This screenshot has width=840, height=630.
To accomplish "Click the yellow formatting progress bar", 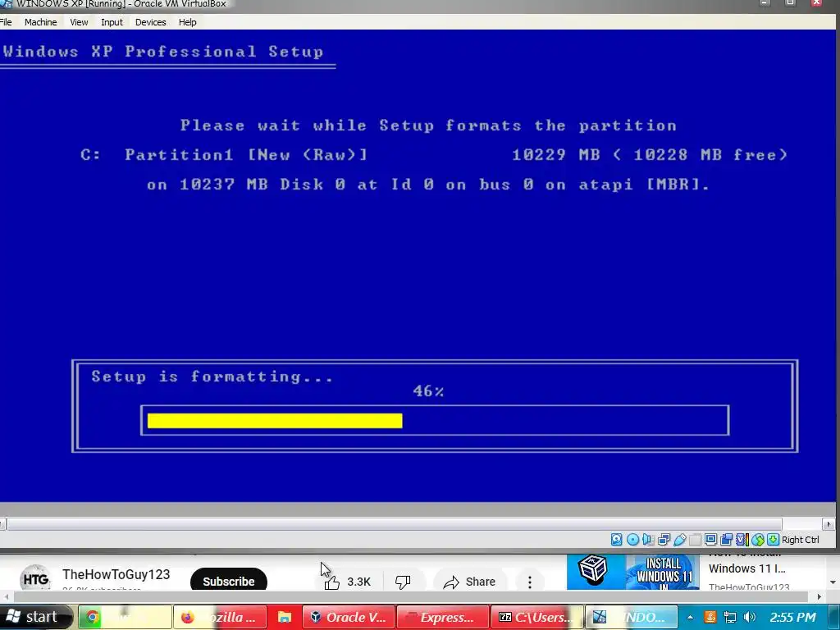I will [275, 421].
